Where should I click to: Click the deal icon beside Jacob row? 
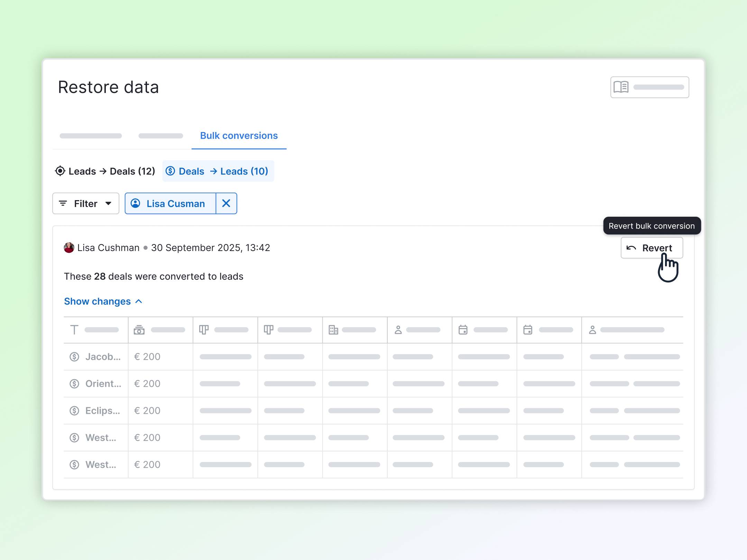pos(74,357)
